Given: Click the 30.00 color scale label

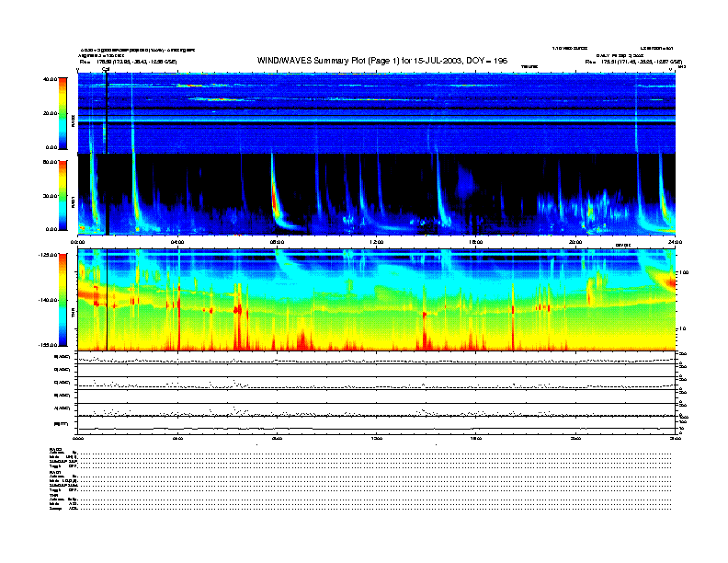Looking at the screenshot, I should (x=51, y=196).
